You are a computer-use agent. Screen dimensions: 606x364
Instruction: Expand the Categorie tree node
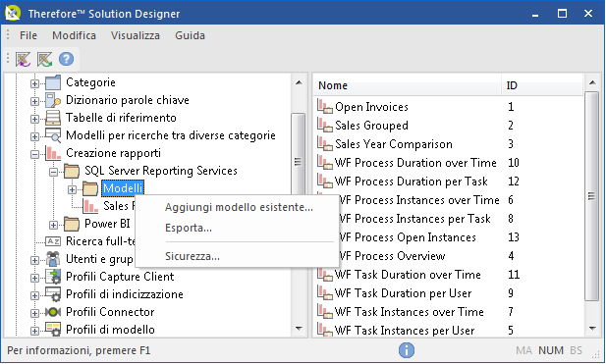(x=34, y=83)
